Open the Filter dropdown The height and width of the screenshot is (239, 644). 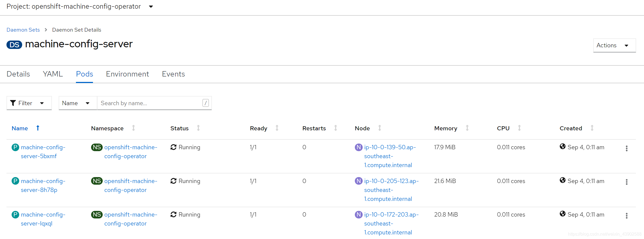coord(29,103)
